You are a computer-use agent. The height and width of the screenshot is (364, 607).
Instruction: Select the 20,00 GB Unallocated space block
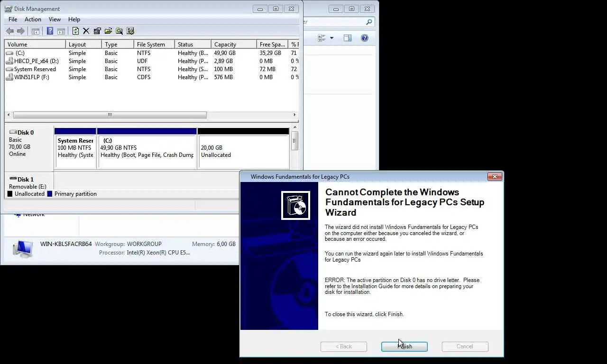[x=244, y=148]
